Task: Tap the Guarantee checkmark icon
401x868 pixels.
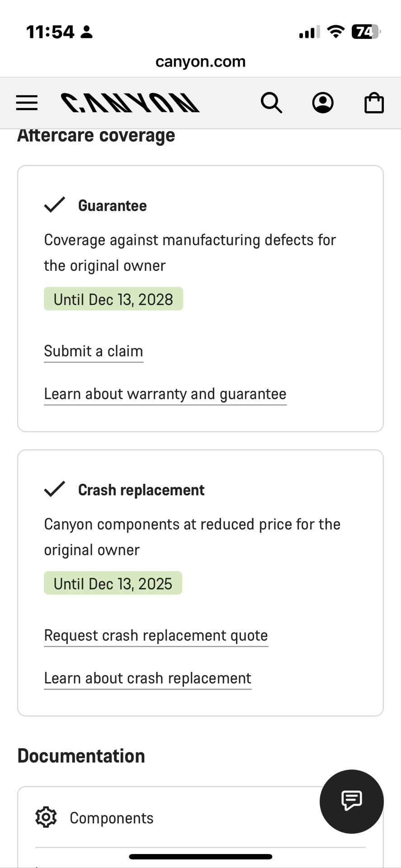Action: tap(55, 205)
